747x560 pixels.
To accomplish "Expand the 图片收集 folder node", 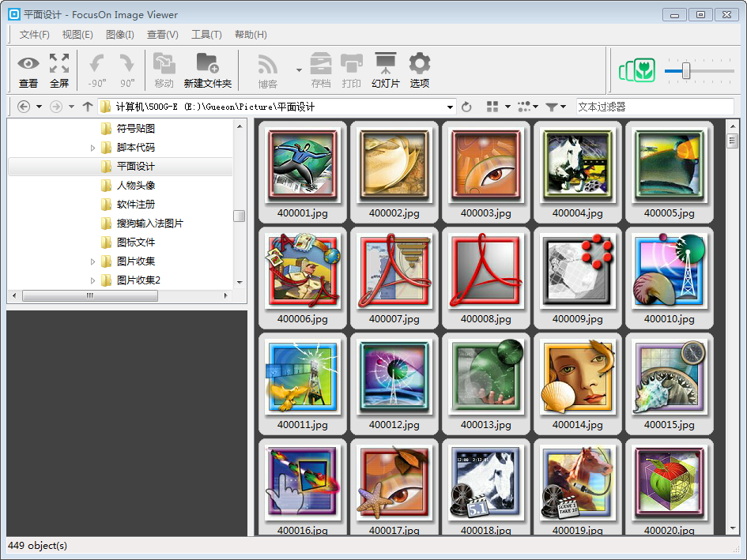I will click(92, 261).
